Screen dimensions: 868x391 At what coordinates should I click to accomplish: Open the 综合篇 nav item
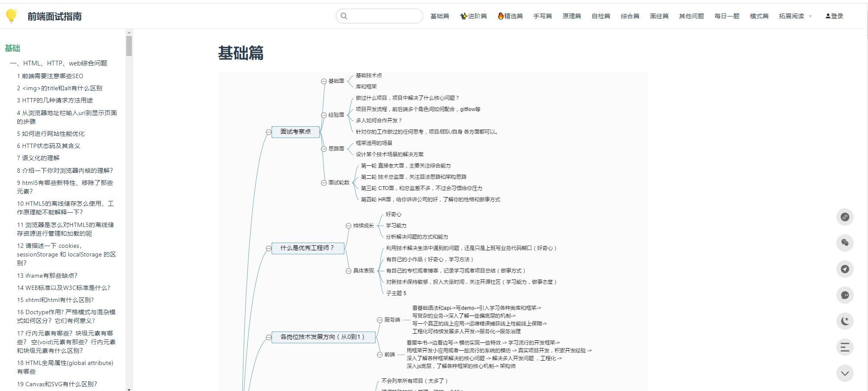[x=630, y=16]
